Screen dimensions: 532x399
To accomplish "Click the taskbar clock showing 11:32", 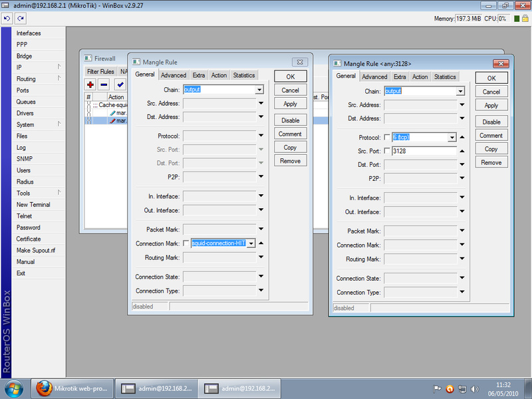I will tap(503, 389).
